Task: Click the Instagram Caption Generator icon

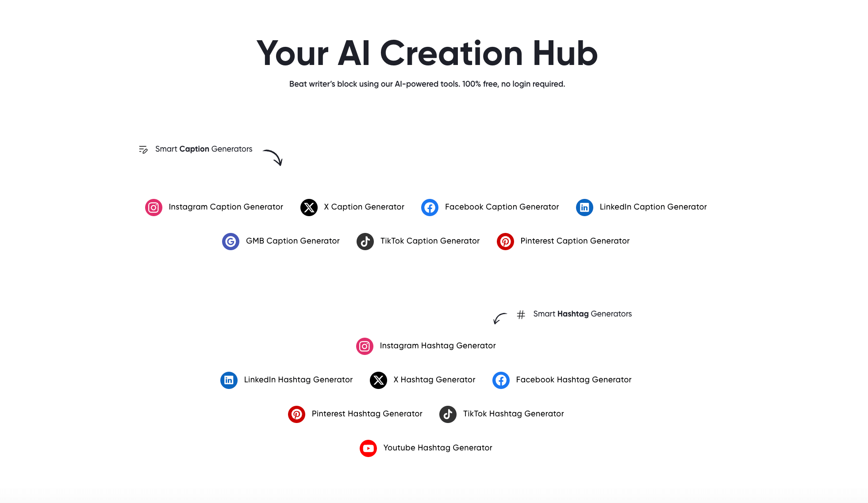Action: pyautogui.click(x=154, y=207)
